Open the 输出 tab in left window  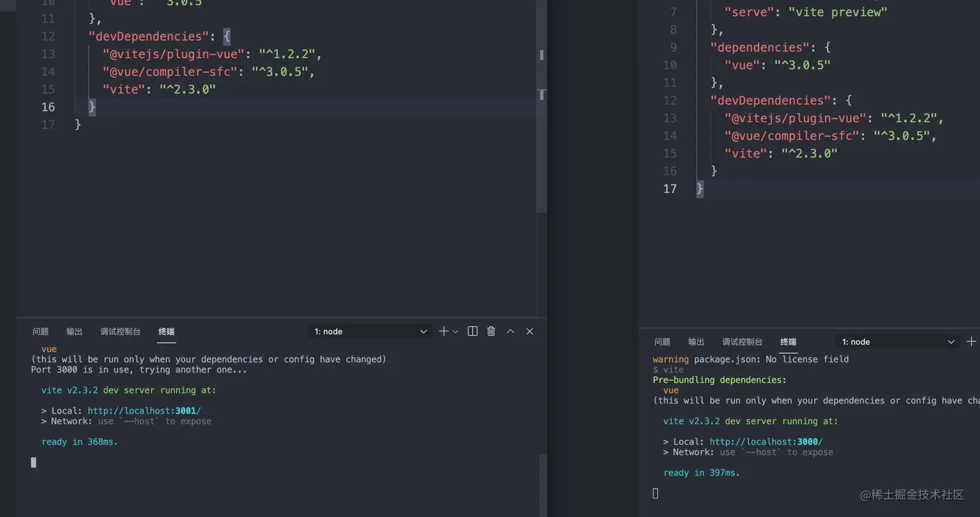coord(75,331)
